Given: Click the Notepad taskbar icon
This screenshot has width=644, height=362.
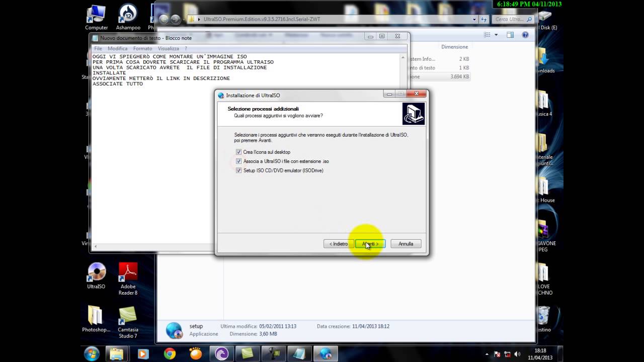Looking at the screenshot, I should (299, 354).
